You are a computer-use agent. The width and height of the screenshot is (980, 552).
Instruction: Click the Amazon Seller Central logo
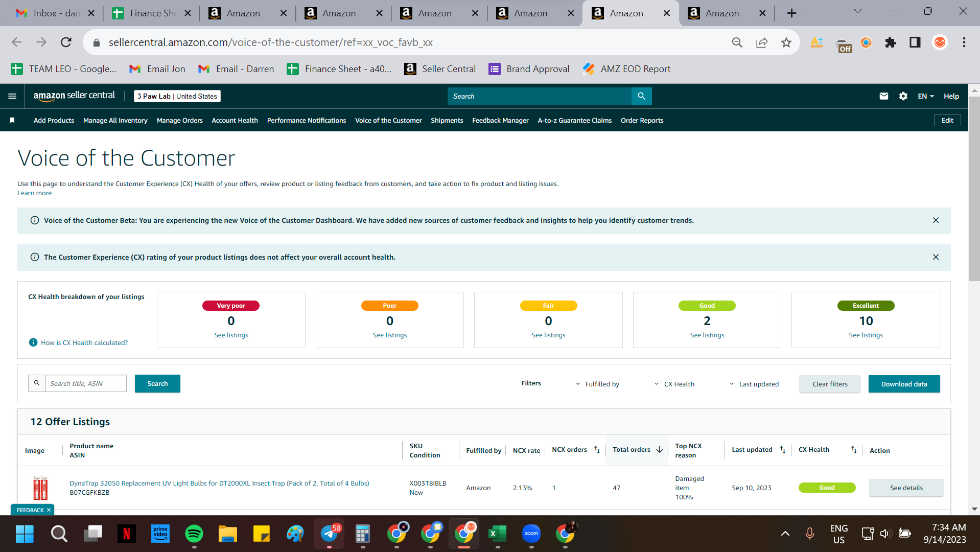74,96
